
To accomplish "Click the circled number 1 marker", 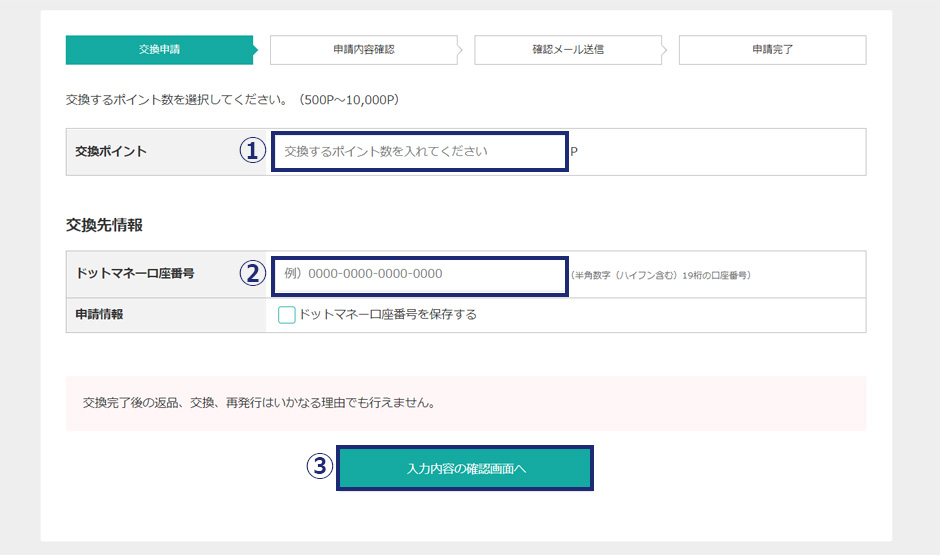I will (252, 151).
